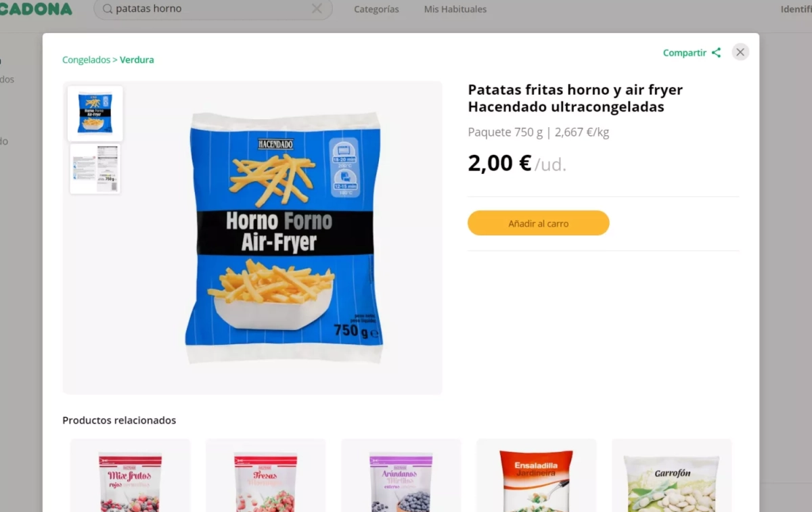The image size is (812, 512).
Task: Open the Garrofón related product
Action: (672, 475)
